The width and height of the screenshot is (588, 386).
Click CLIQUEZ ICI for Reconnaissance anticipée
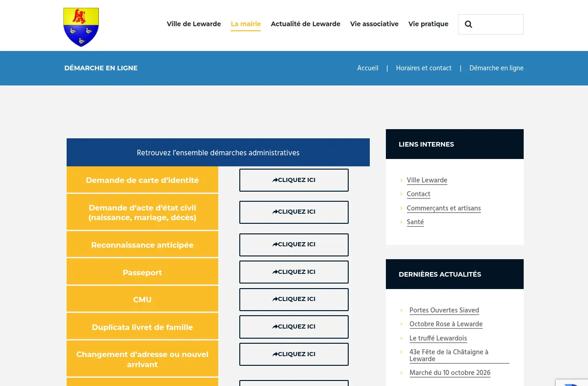coord(294,245)
